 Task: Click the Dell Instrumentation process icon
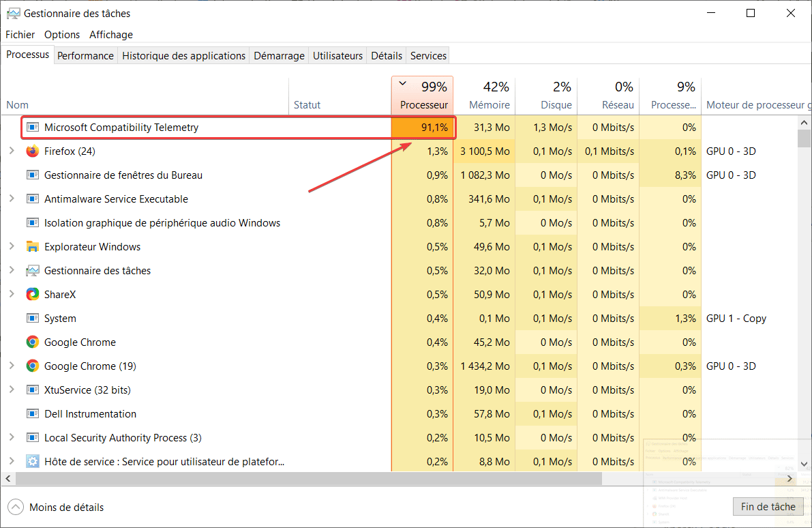click(x=33, y=413)
